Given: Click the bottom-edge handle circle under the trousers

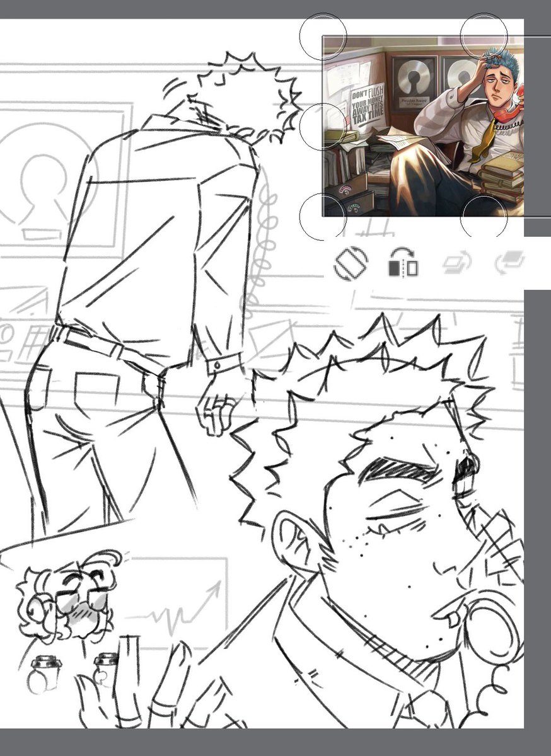Looking at the screenshot, I should [484, 217].
